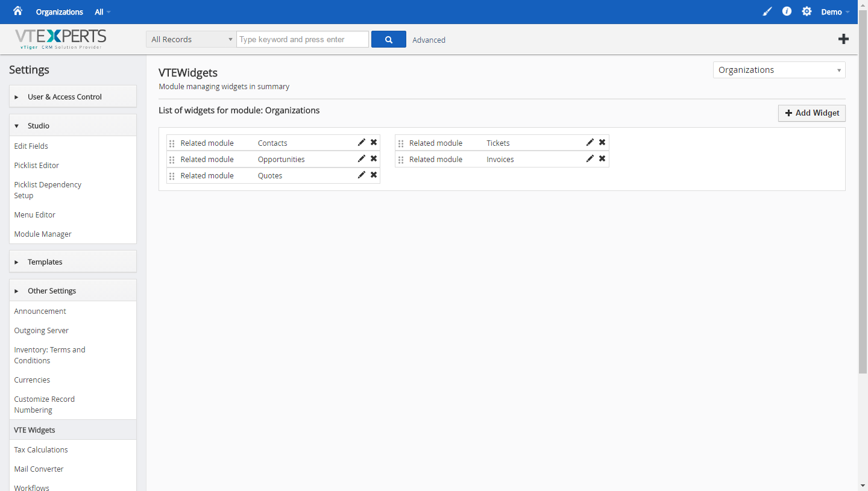Open Mail Converter

[x=39, y=469]
